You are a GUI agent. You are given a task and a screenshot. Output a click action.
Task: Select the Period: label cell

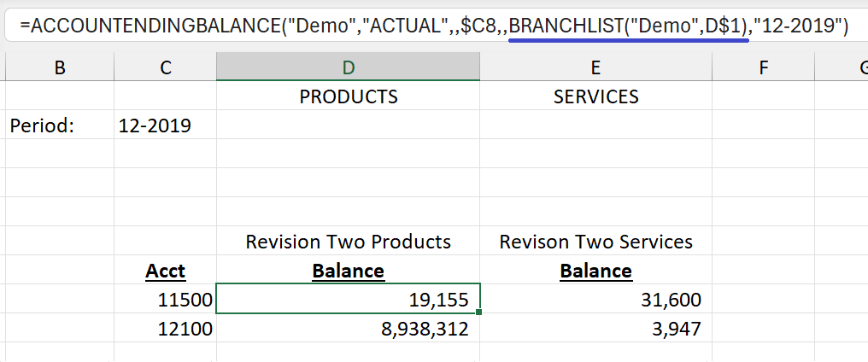click(60, 126)
